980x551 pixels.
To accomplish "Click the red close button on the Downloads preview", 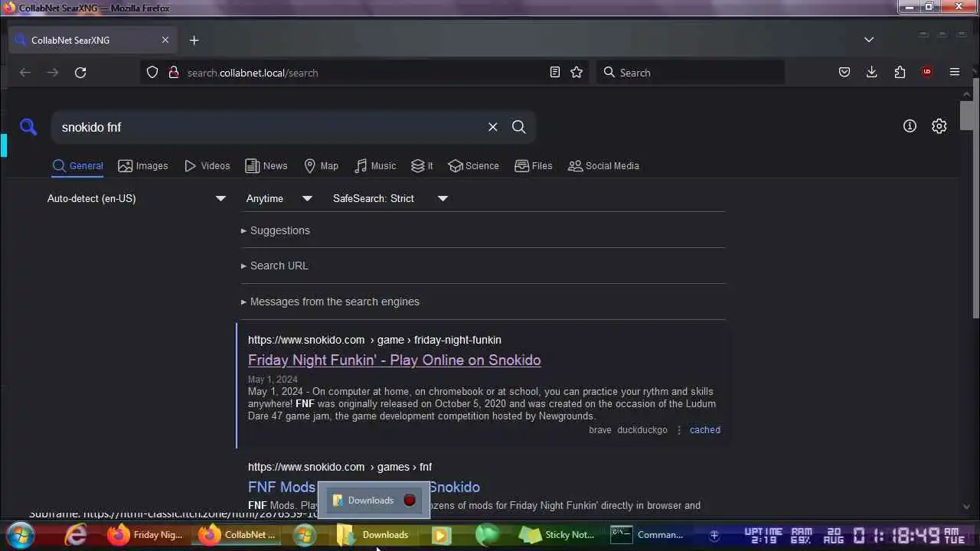I will pos(410,500).
